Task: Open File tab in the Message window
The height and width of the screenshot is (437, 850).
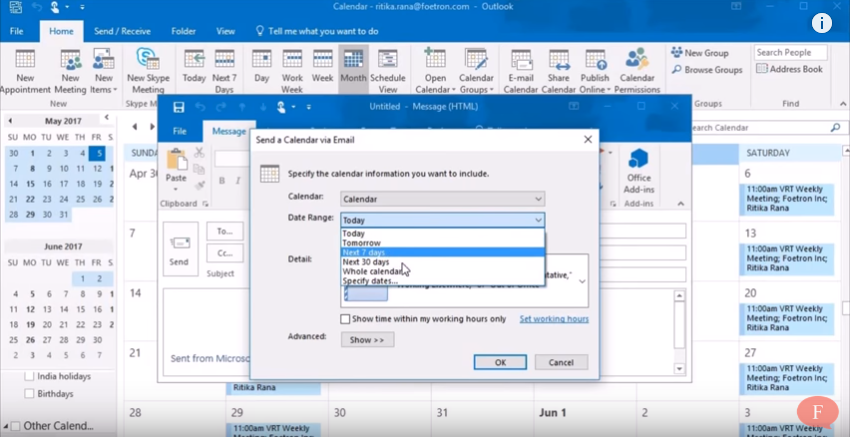Action: click(x=179, y=131)
